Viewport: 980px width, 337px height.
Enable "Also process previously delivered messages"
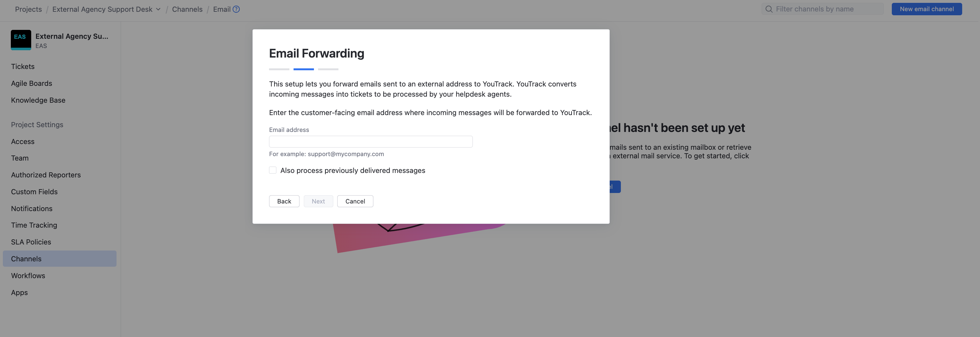tap(273, 170)
